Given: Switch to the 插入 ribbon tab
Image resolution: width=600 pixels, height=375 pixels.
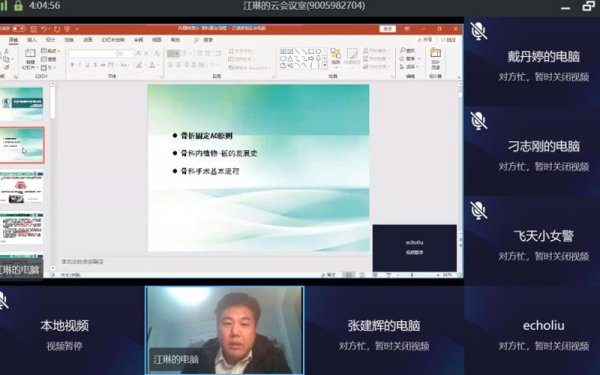Looking at the screenshot, I should click(x=31, y=40).
